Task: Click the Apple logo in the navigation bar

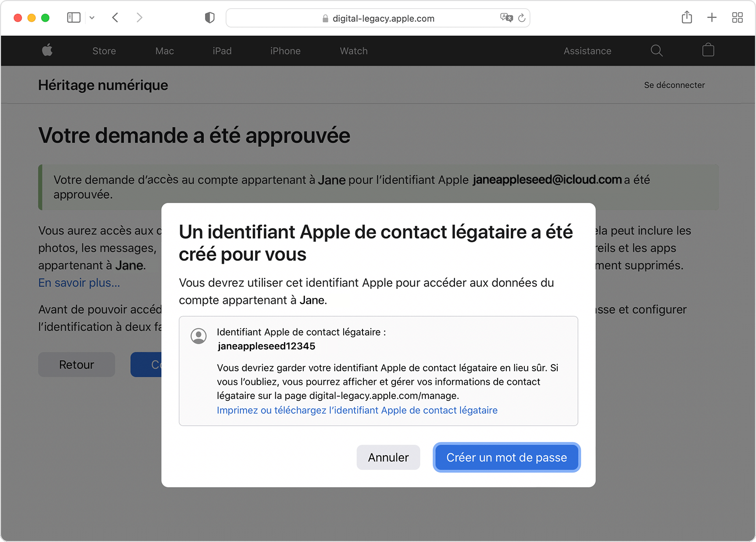Action: (x=47, y=50)
